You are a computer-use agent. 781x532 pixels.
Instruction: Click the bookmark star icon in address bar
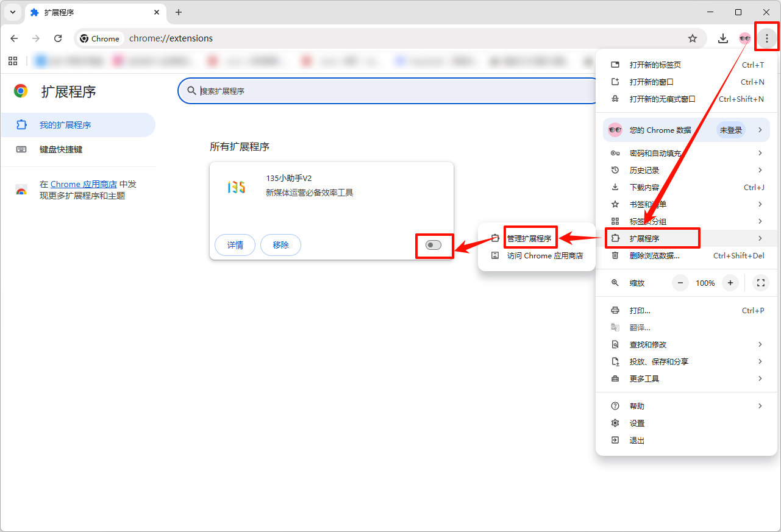[x=693, y=38]
